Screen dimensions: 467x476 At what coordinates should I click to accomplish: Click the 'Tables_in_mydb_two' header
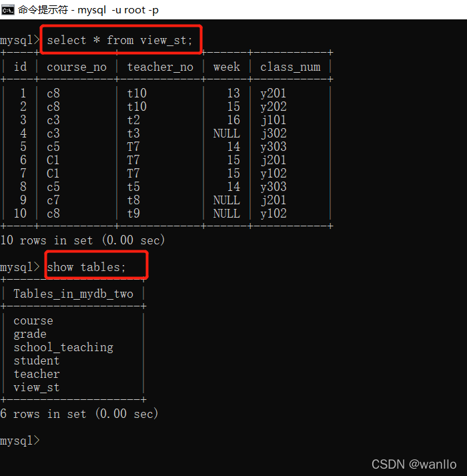click(x=73, y=294)
